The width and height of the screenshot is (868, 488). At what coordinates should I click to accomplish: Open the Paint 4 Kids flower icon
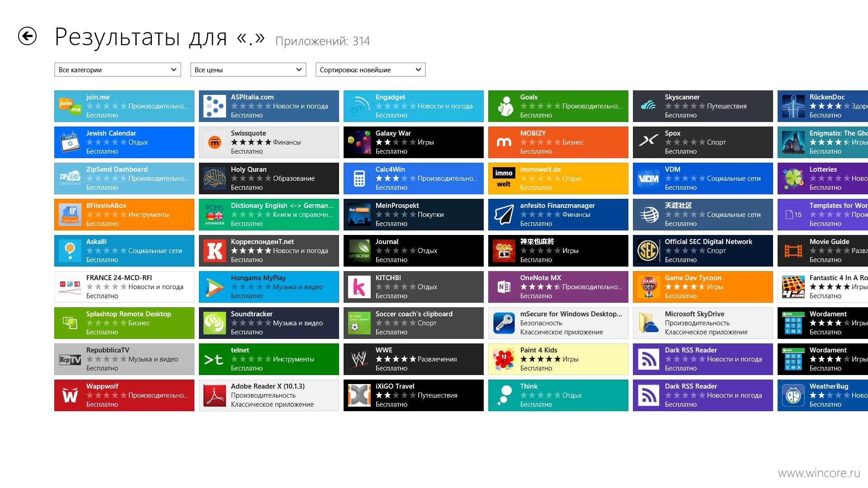[504, 359]
